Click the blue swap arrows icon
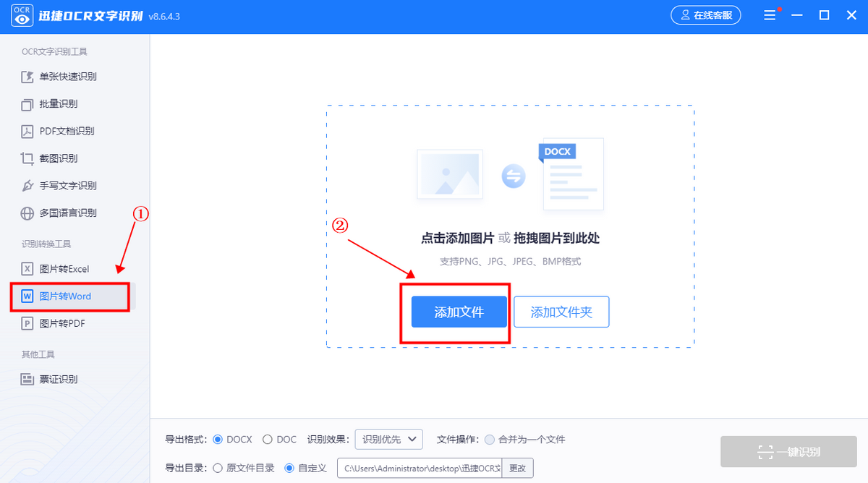The image size is (868, 483). [x=514, y=176]
